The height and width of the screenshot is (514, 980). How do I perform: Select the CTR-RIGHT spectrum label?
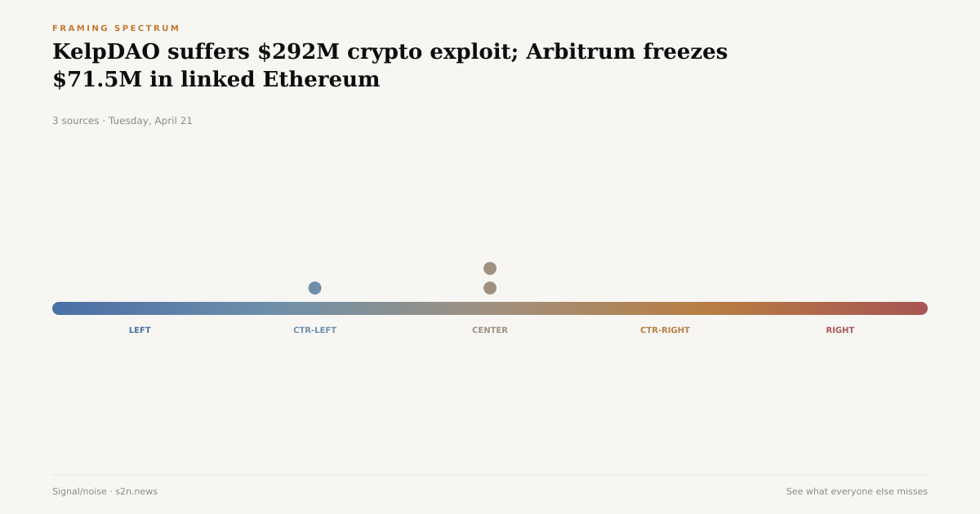[665, 330]
